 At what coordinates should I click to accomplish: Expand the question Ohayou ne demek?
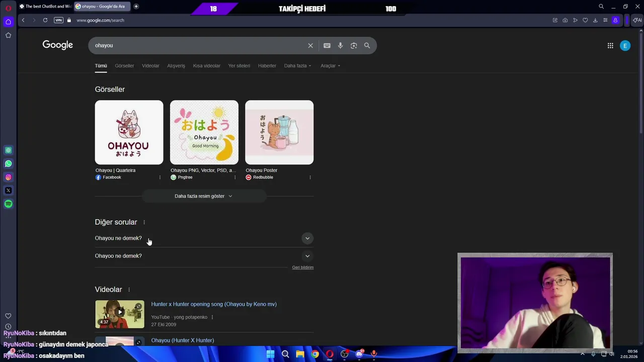(204, 238)
